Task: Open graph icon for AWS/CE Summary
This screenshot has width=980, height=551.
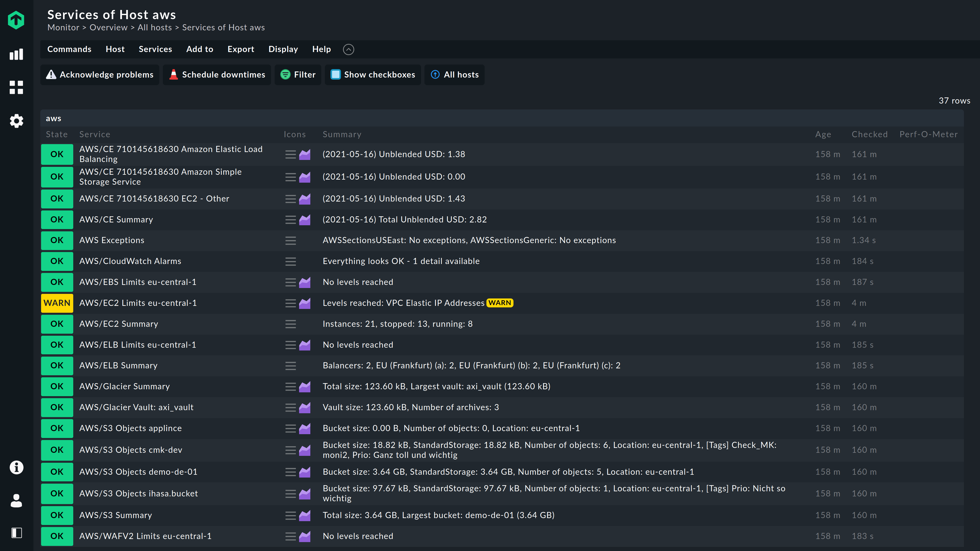Action: tap(305, 220)
